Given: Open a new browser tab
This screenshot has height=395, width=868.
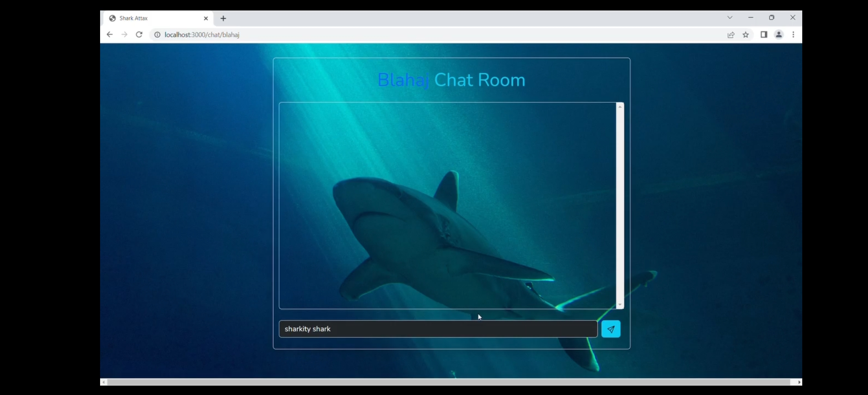Looking at the screenshot, I should tap(223, 18).
